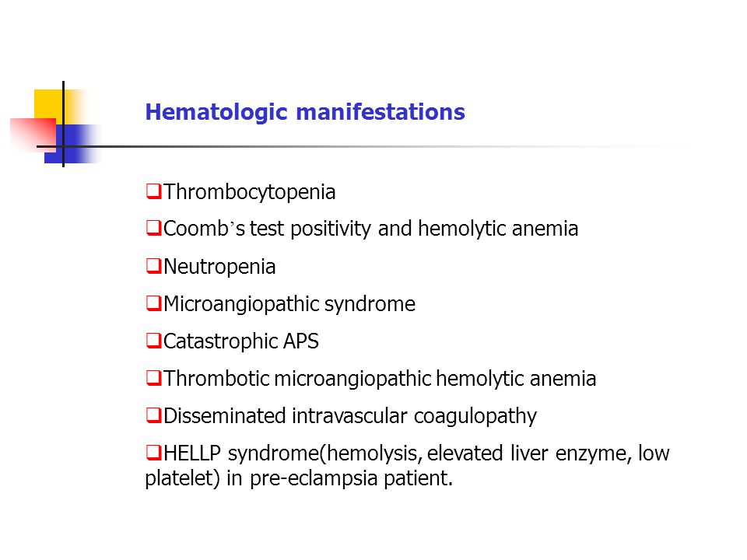Click the Disseminated intravascular coagulopathy text
747x560 pixels.
pyautogui.click(x=350, y=416)
